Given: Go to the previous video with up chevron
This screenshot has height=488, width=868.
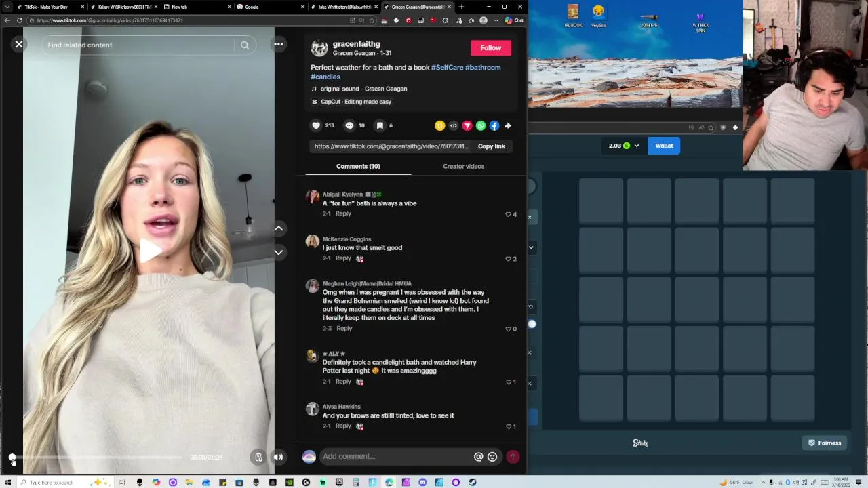Looking at the screenshot, I should coord(279,228).
